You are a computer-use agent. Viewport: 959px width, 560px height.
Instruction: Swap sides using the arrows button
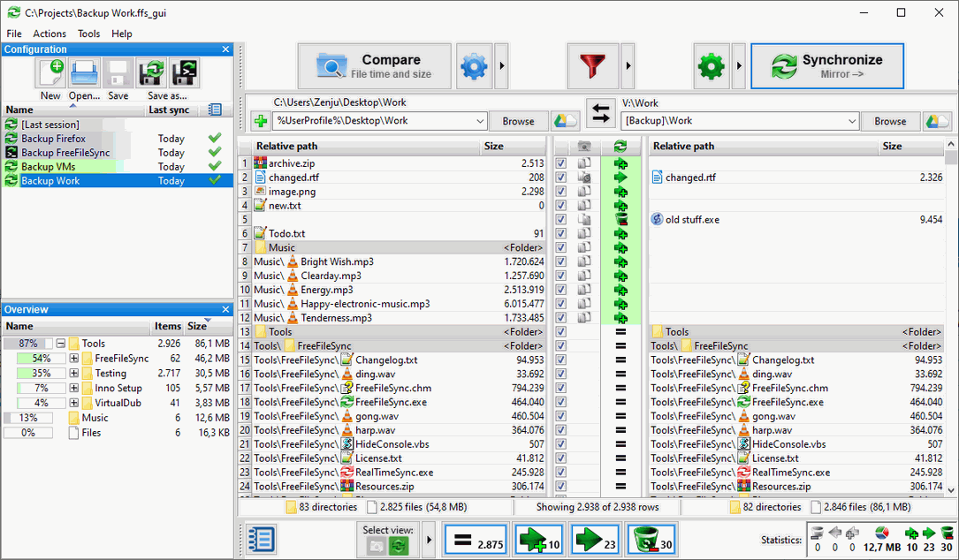(x=601, y=114)
